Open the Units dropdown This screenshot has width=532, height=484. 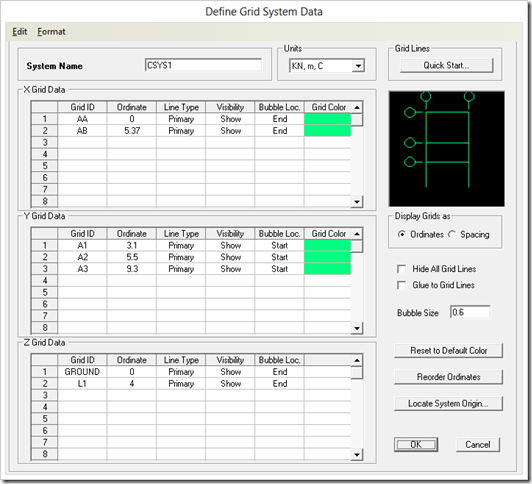point(358,66)
